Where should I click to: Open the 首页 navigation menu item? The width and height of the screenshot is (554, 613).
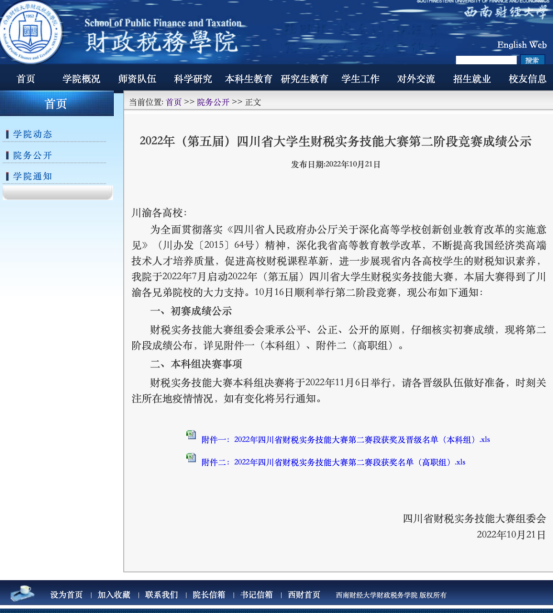(x=26, y=79)
